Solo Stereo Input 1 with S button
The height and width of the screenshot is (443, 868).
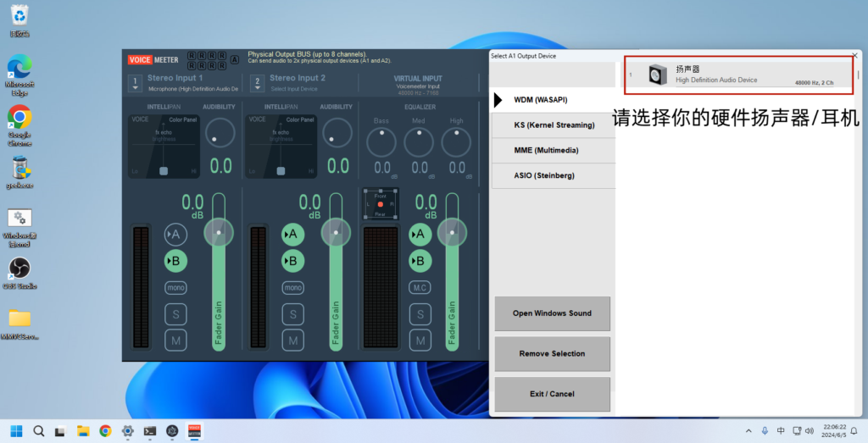[175, 314]
